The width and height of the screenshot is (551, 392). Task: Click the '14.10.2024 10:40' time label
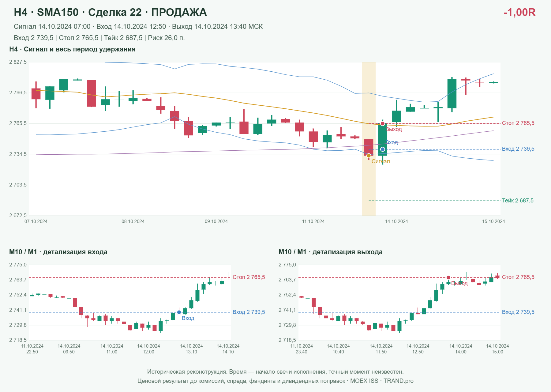pyautogui.click(x=338, y=349)
